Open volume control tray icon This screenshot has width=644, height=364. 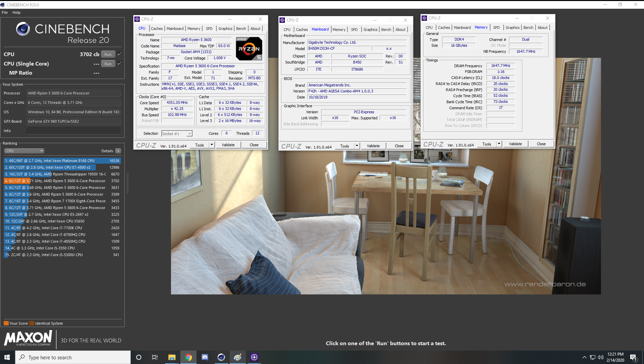(x=601, y=357)
